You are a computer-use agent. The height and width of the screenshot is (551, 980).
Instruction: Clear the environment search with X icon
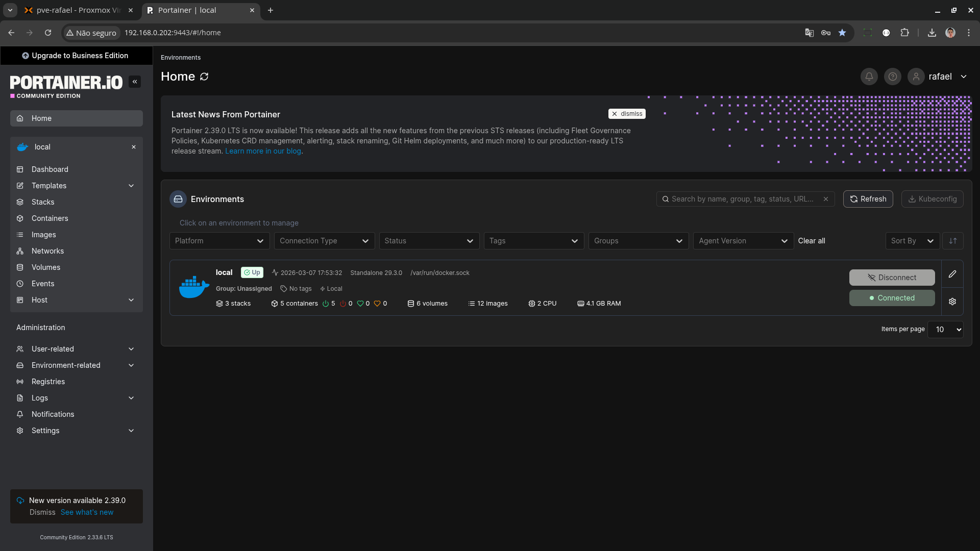click(x=826, y=199)
